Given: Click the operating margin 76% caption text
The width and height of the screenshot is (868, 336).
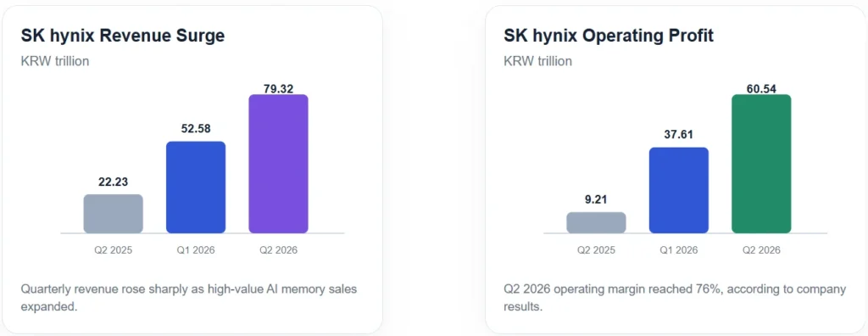Looking at the screenshot, I should click(675, 298).
